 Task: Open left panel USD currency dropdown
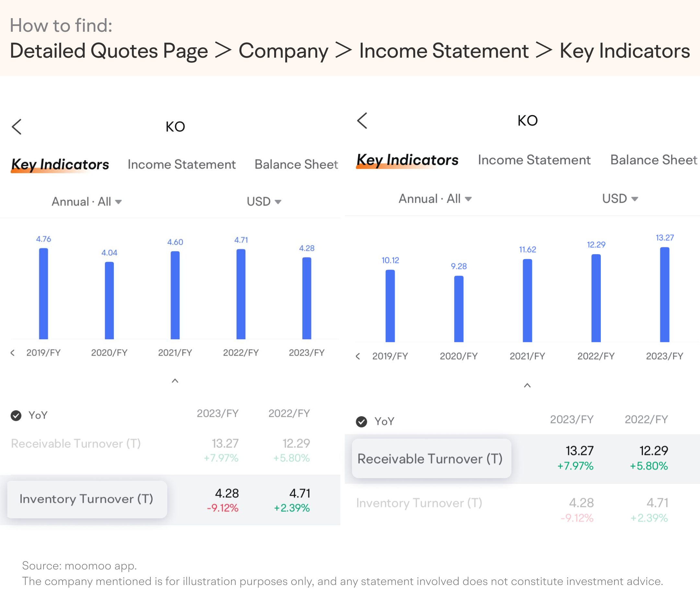[263, 201]
